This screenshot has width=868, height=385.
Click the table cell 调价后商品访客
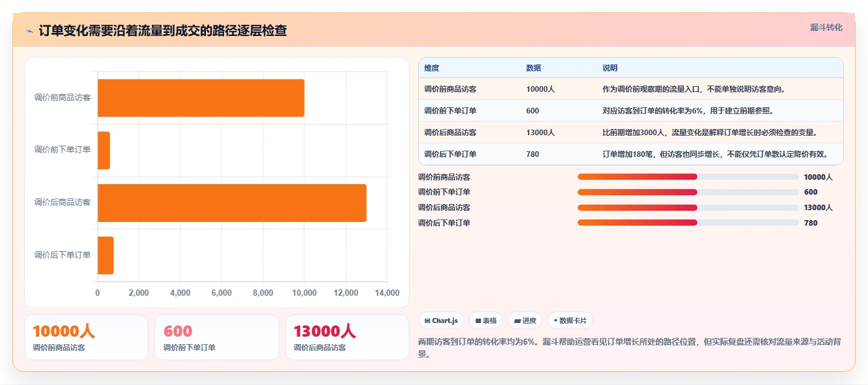450,132
